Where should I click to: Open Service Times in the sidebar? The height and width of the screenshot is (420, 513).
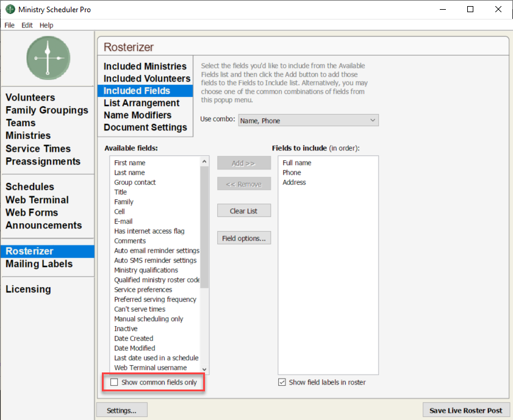coord(38,149)
